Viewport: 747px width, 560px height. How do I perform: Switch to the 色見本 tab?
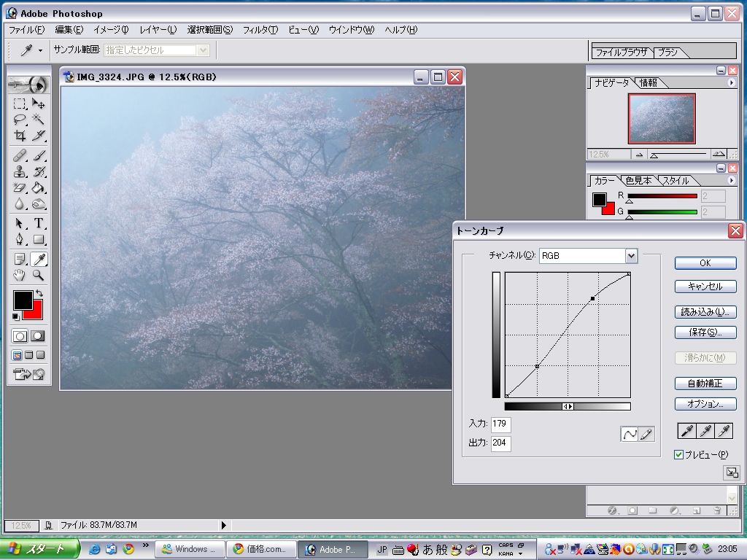point(638,181)
